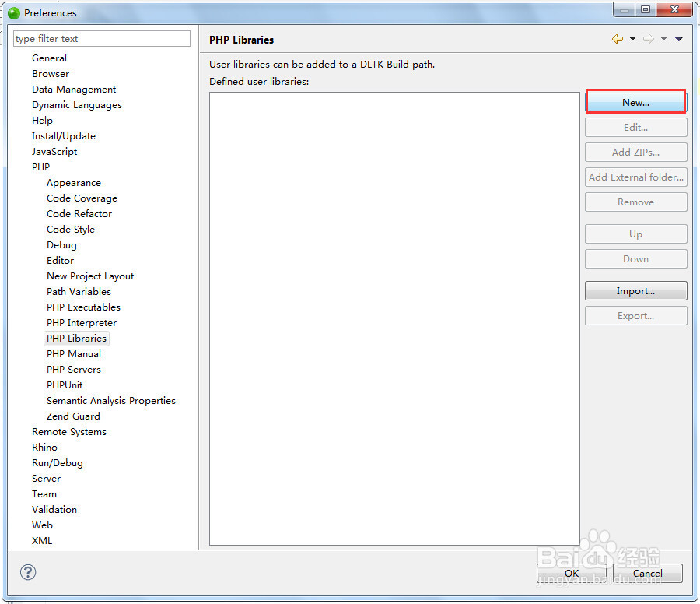Viewport: 700px width, 604px height.
Task: Select the PHP parent node
Action: tap(40, 167)
